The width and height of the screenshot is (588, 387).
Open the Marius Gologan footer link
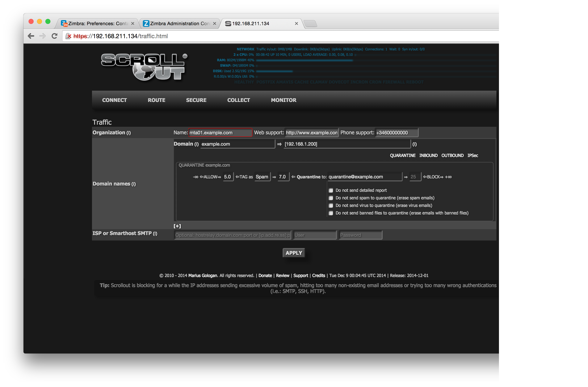tap(203, 276)
